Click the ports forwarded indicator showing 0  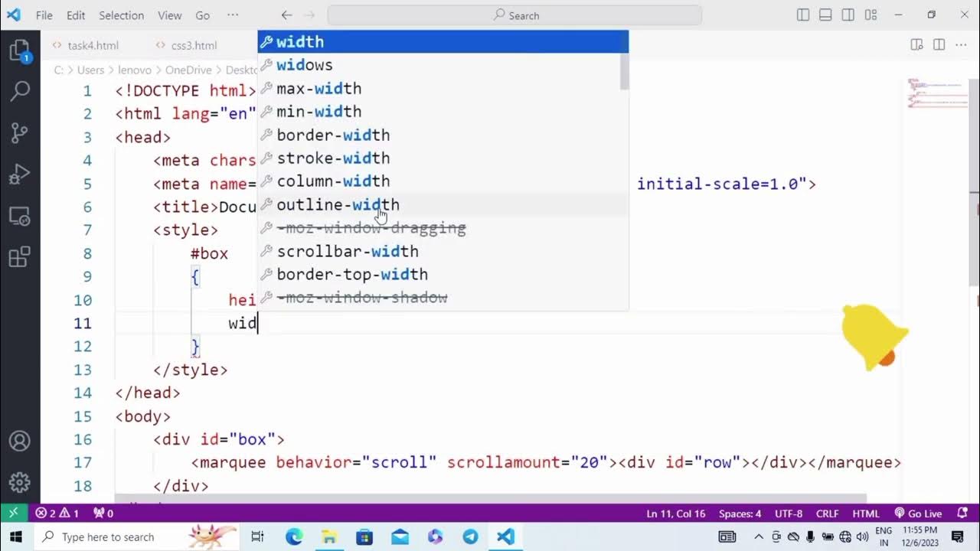coord(103,514)
